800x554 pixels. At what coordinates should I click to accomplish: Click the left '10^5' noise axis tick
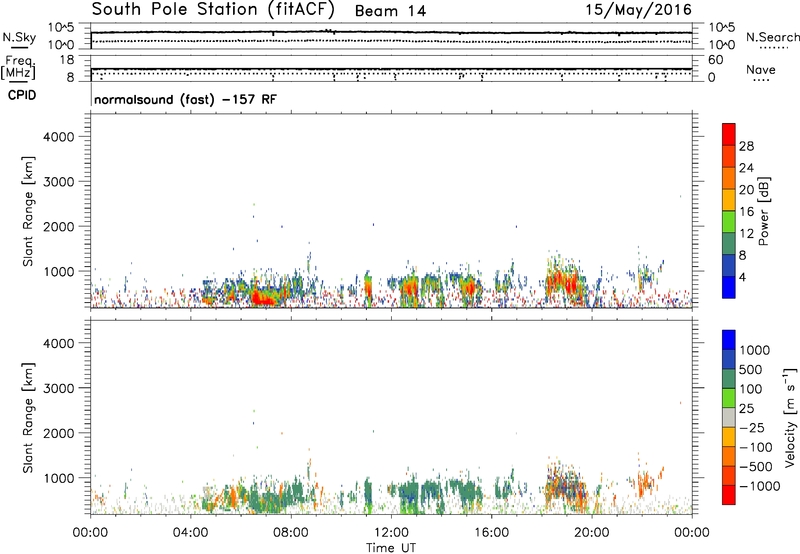coord(61,28)
